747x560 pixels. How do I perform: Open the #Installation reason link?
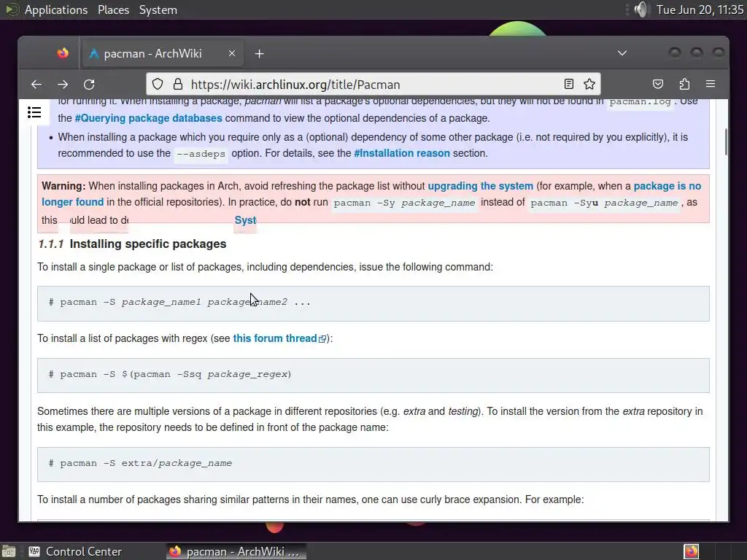click(x=402, y=153)
